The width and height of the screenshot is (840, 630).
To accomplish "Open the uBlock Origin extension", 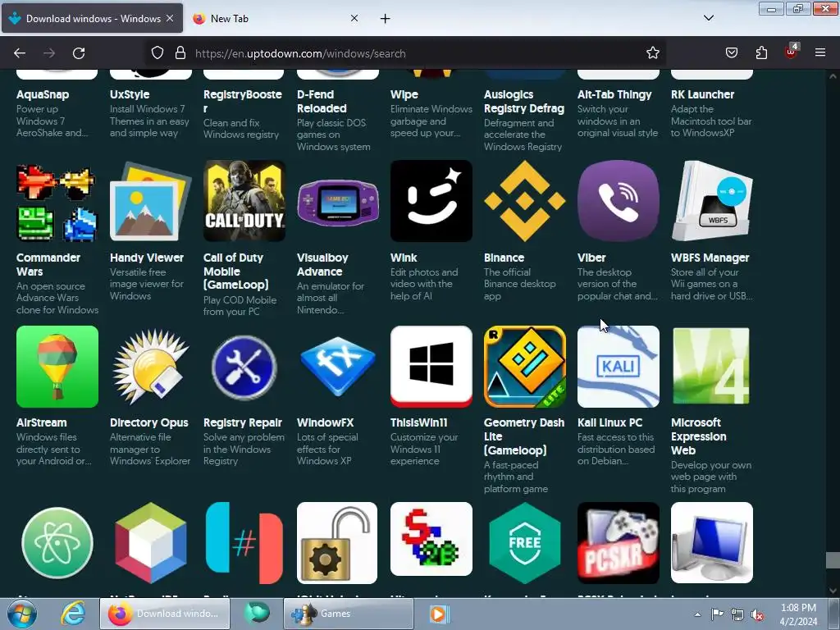I will click(x=792, y=52).
